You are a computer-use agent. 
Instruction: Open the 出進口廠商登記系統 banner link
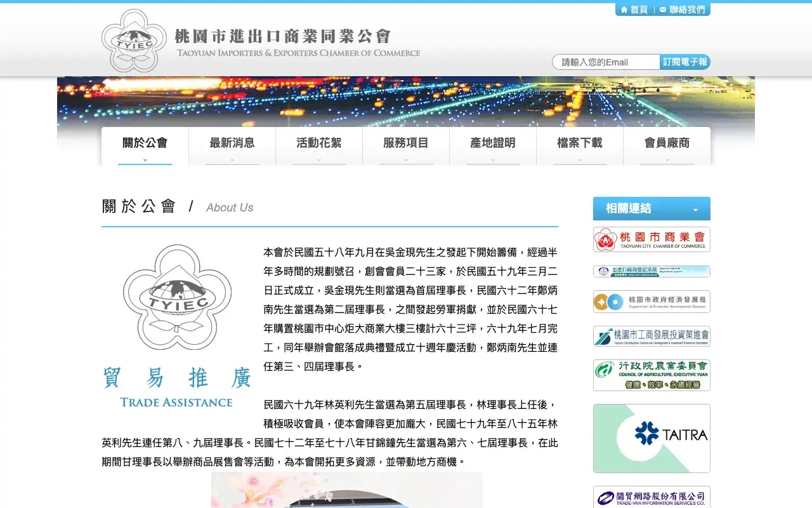pos(652,272)
